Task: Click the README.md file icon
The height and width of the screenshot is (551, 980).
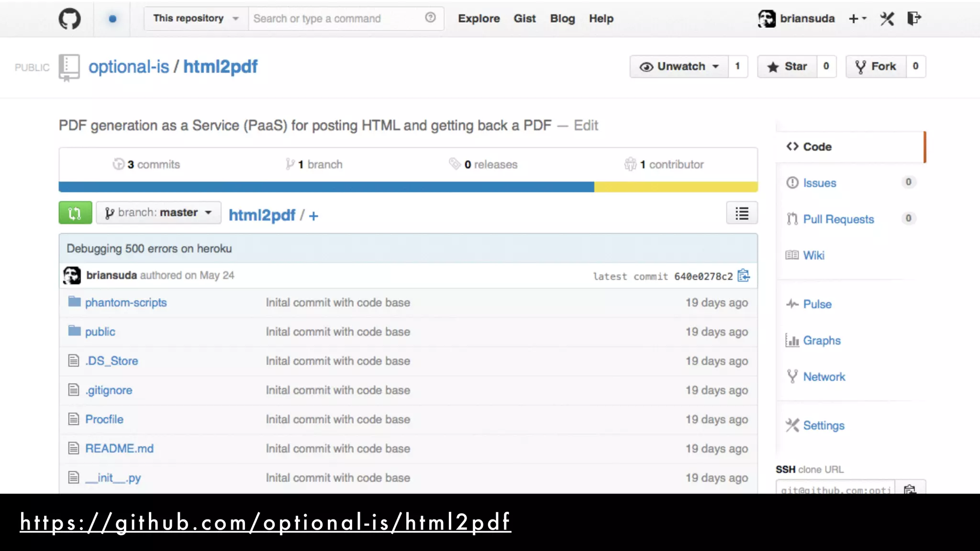Action: tap(73, 448)
